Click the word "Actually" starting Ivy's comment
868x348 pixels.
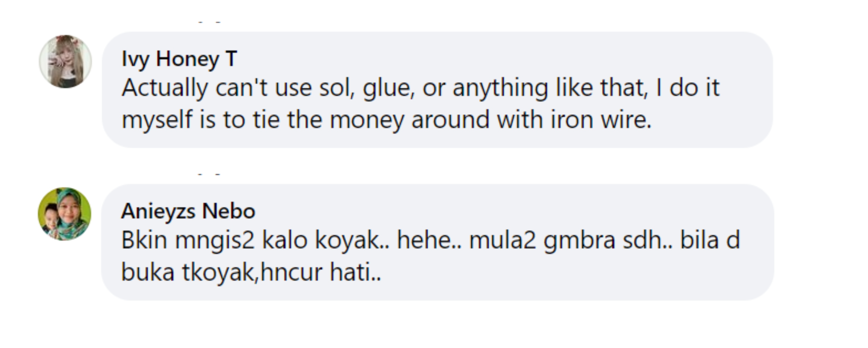click(165, 88)
